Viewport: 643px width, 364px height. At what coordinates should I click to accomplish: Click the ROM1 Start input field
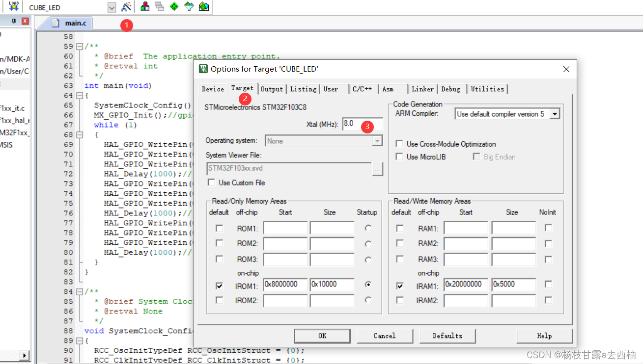pyautogui.click(x=285, y=228)
